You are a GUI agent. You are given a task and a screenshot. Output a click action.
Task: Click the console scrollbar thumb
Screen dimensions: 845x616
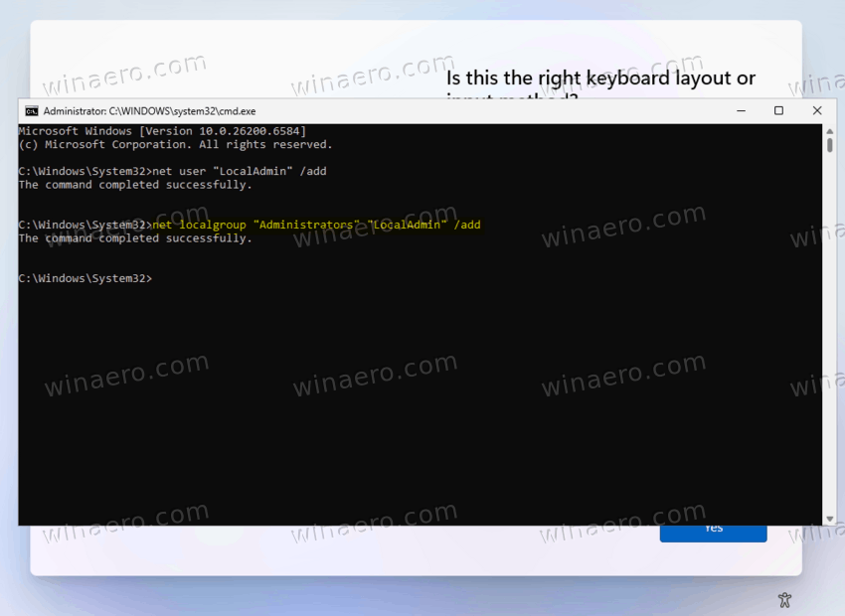tap(829, 145)
